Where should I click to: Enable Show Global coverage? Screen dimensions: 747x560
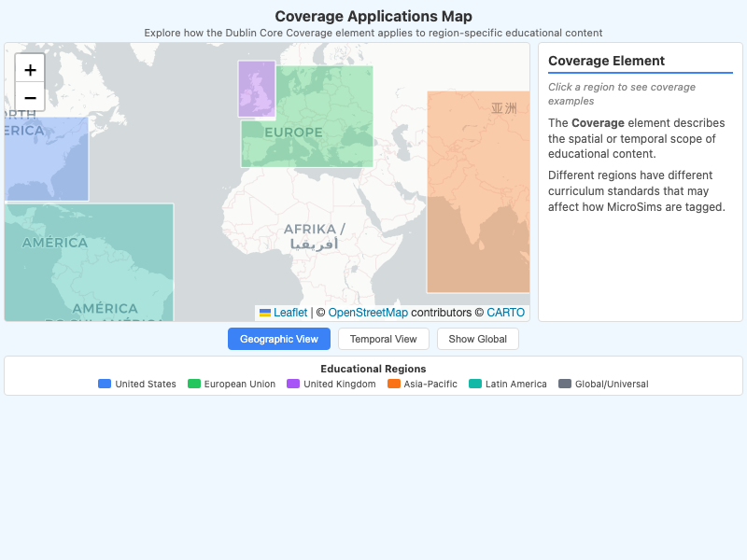[477, 339]
